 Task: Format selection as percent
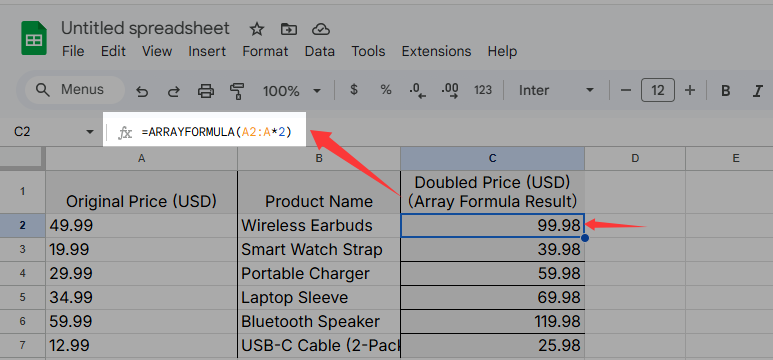(386, 90)
